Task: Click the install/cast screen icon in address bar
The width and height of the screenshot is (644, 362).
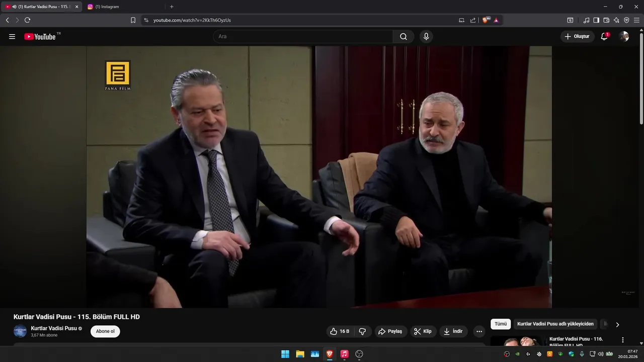Action: click(x=461, y=20)
